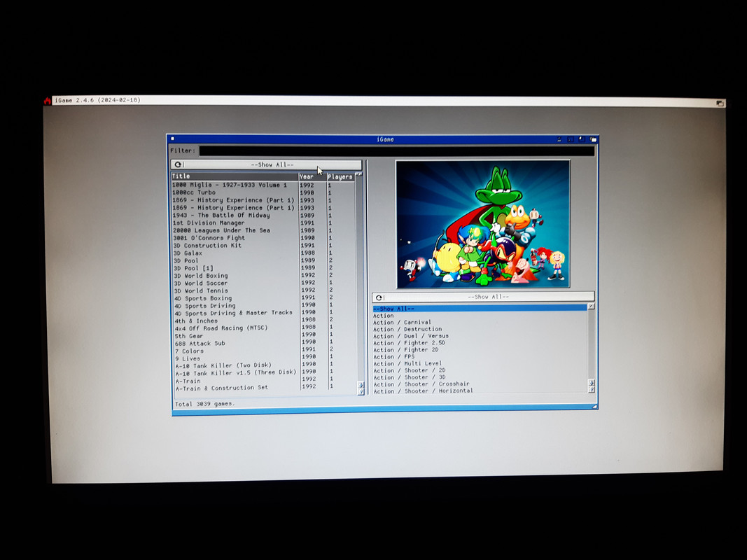747x560 pixels.
Task: Select the game '4th & Inches'
Action: [x=196, y=321]
